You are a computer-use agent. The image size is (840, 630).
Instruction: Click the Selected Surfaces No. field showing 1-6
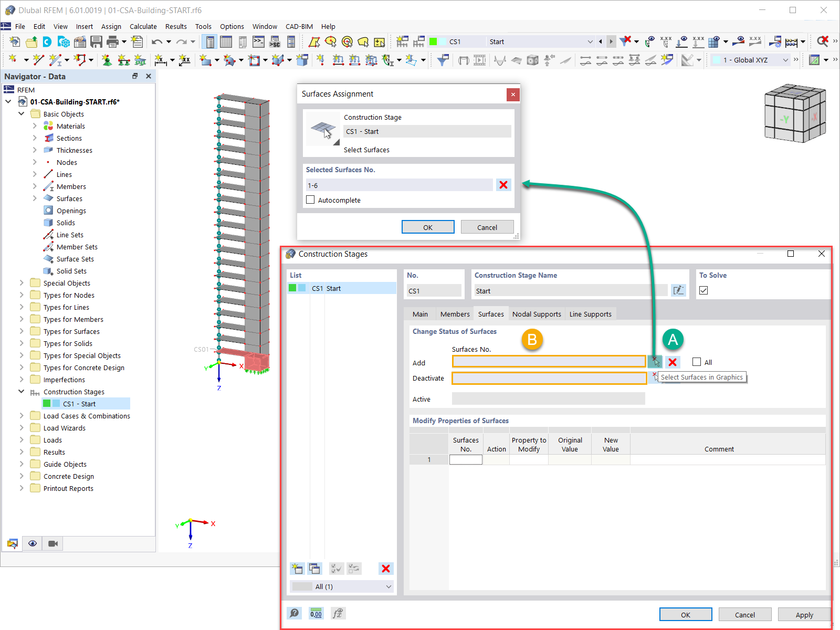[399, 185]
